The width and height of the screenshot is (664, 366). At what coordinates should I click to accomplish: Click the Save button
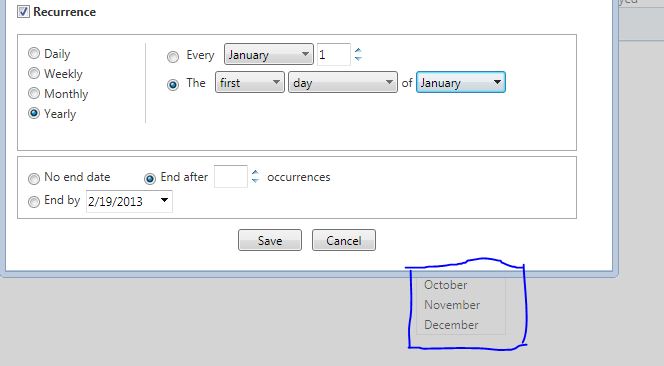[270, 240]
